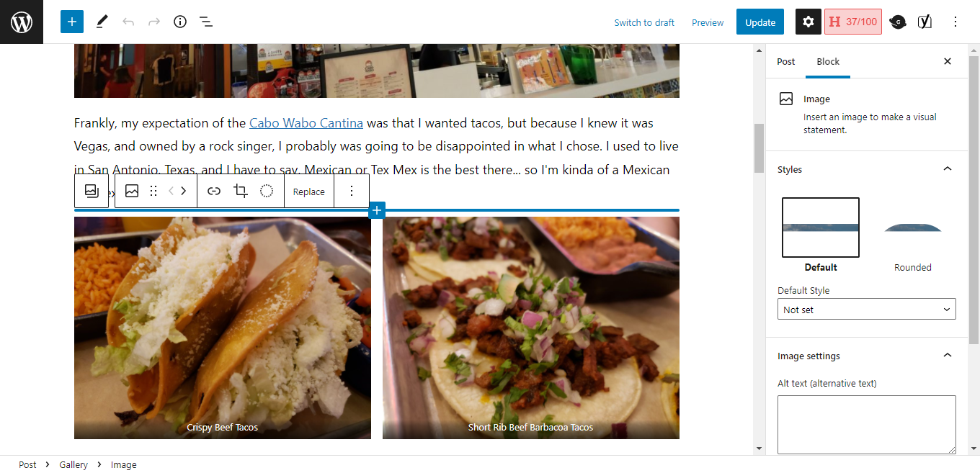Click the editor vertical scrollbar thumb
The height and width of the screenshot is (473, 980).
[x=759, y=148]
